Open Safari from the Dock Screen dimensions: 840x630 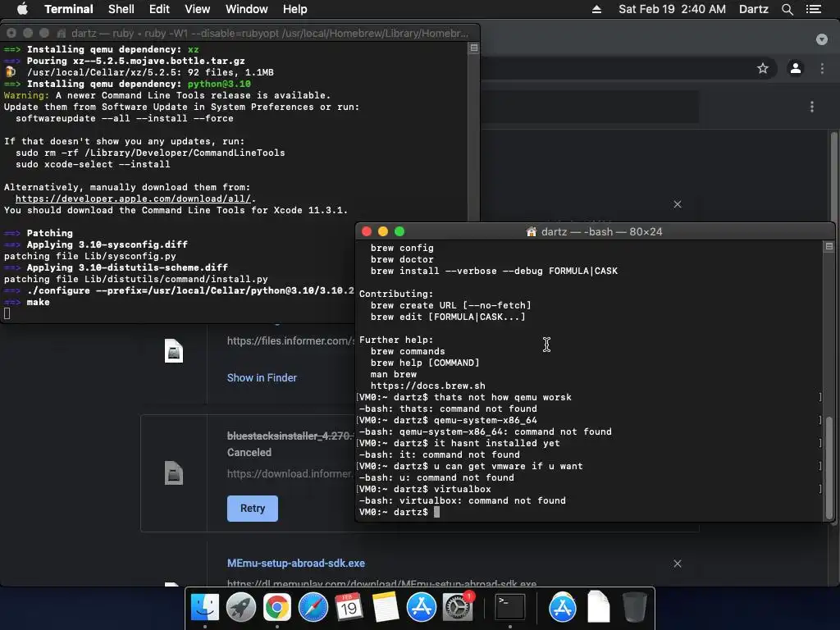[x=313, y=607]
